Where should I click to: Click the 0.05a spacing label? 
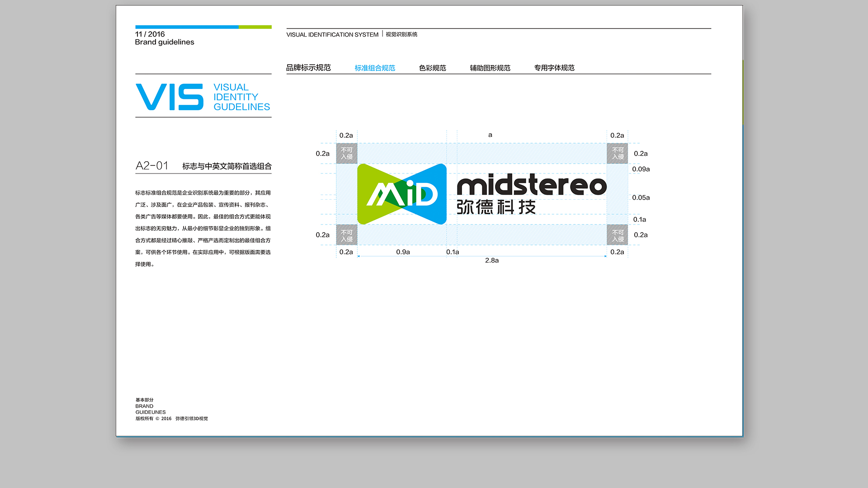coord(641,197)
